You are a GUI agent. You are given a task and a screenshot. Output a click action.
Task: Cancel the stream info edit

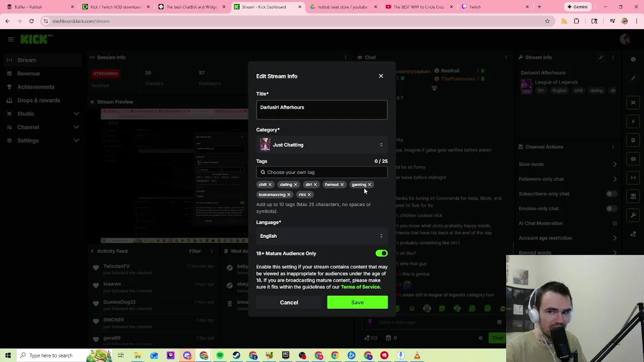(289, 302)
